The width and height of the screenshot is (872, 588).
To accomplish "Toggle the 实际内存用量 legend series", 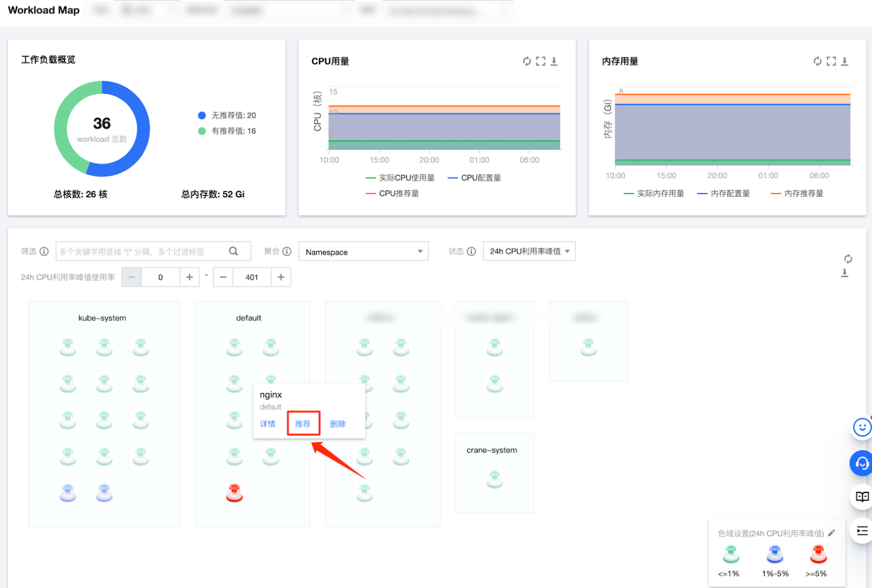I will click(x=654, y=194).
